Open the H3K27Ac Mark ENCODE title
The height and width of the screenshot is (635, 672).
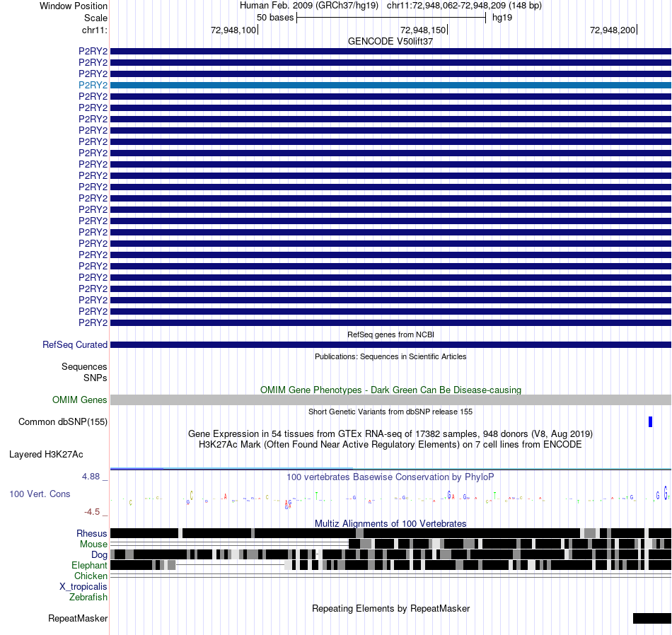390,444
